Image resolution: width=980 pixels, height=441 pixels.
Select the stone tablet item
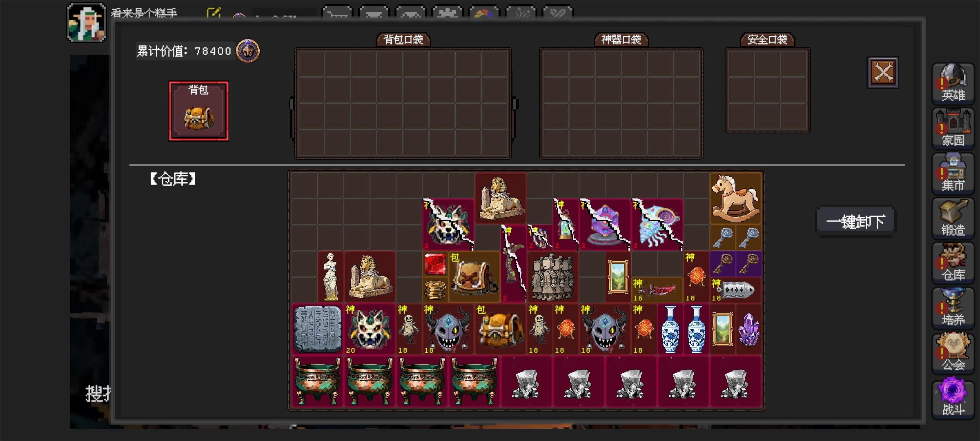[318, 329]
